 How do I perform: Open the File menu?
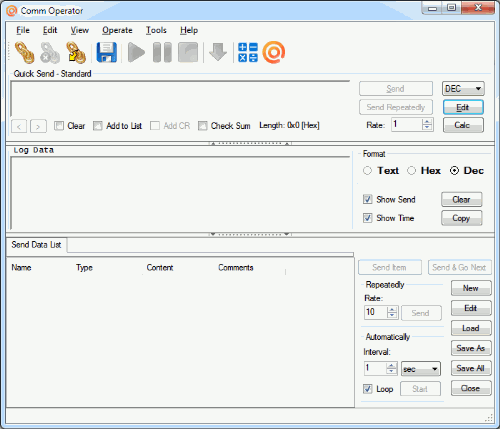coord(23,30)
